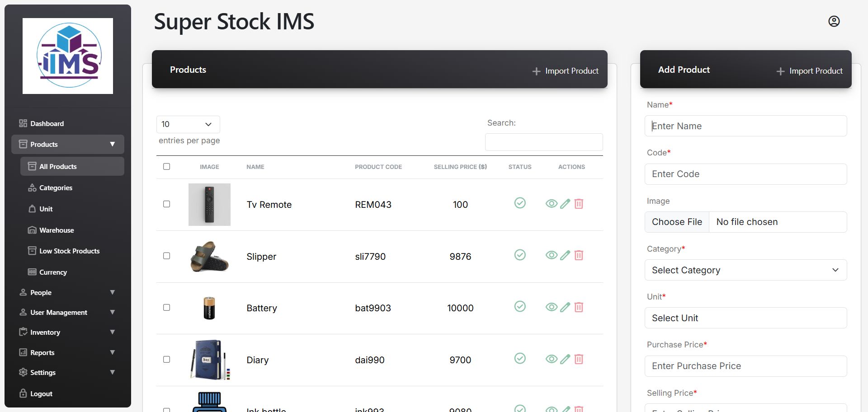
Task: Open the Select Category dropdown
Action: pyautogui.click(x=745, y=270)
